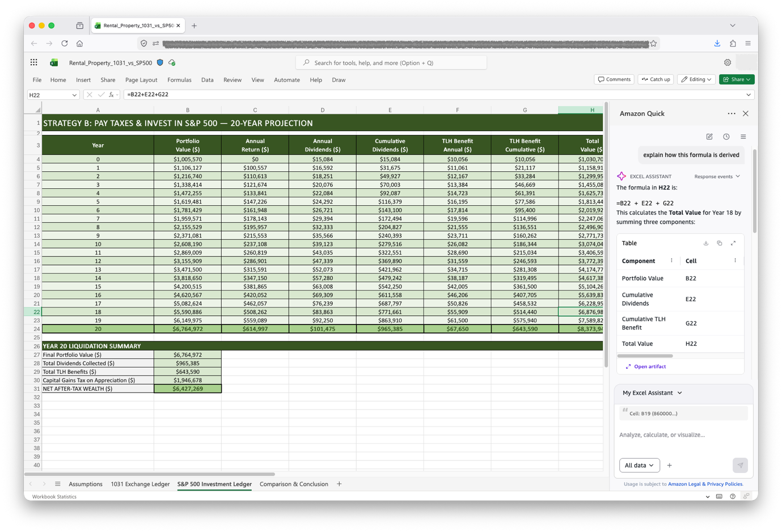Select column H header
Viewport: 782px width, 532px height.
click(x=581, y=110)
